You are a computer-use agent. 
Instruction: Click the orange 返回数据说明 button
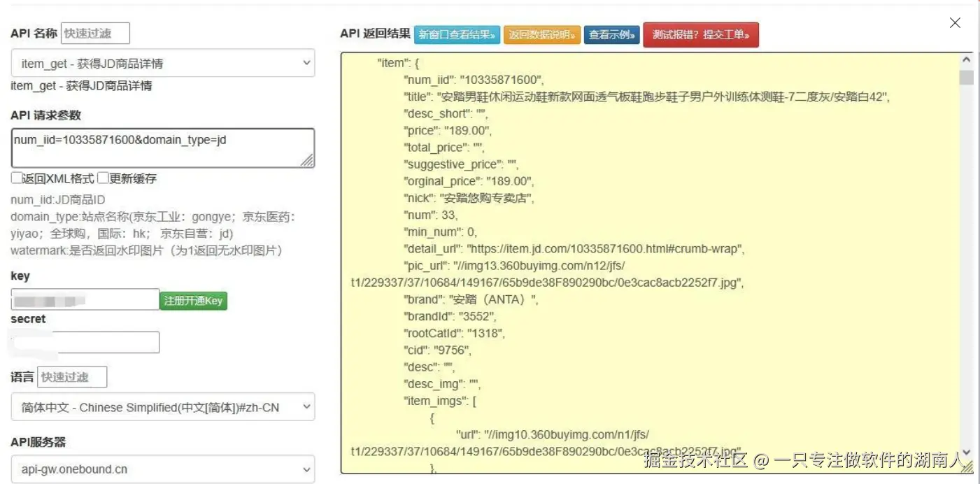(x=542, y=34)
